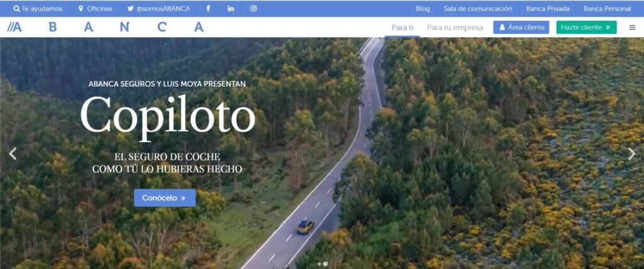Click the ABANCA logo

click(106, 27)
